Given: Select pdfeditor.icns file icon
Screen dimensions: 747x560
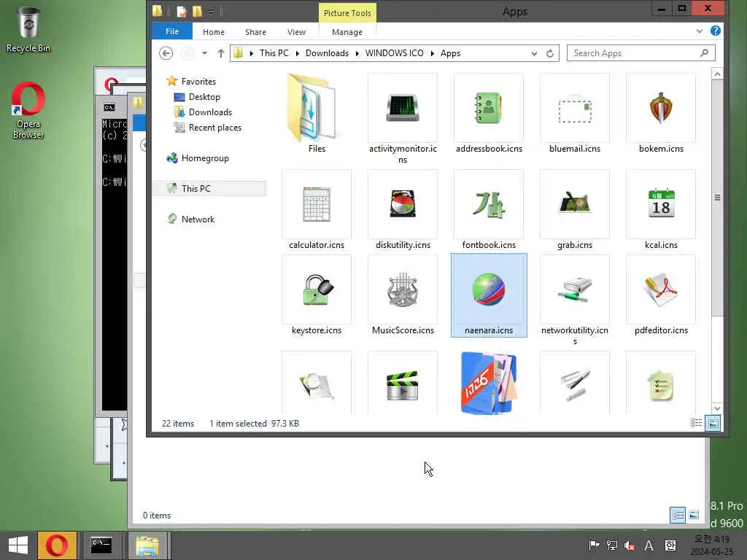Looking at the screenshot, I should [x=661, y=289].
